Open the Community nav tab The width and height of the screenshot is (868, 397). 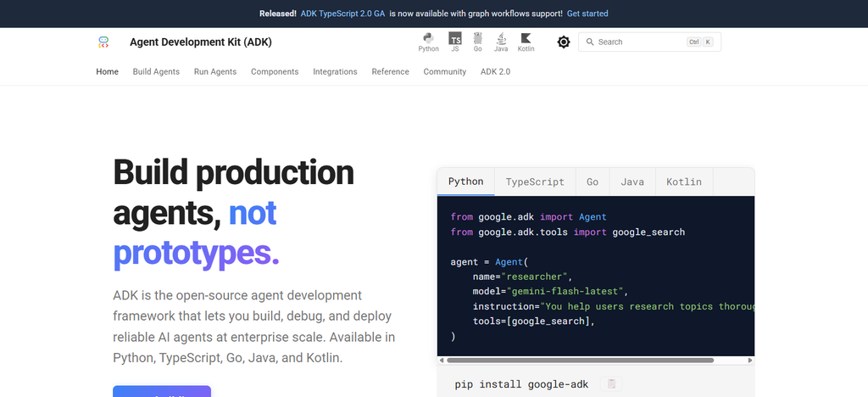(444, 71)
